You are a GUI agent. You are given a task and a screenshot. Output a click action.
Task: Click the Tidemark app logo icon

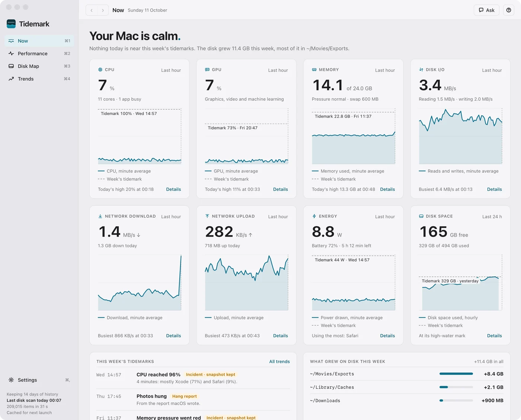[11, 24]
